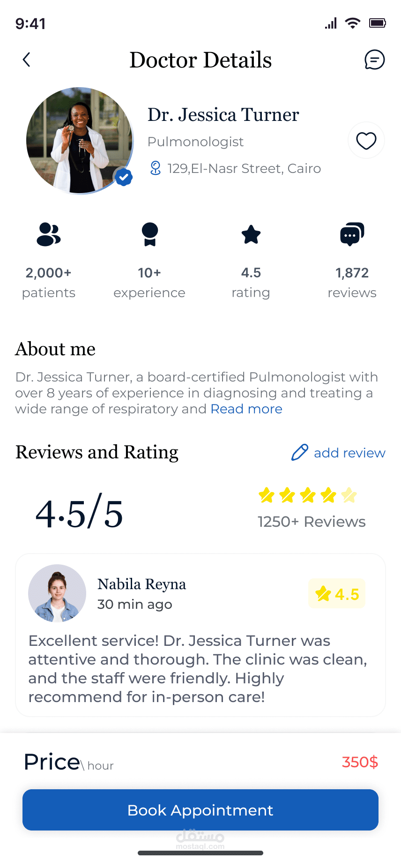Image resolution: width=401 pixels, height=868 pixels.
Task: Go back using the left chevron
Action: (x=27, y=60)
